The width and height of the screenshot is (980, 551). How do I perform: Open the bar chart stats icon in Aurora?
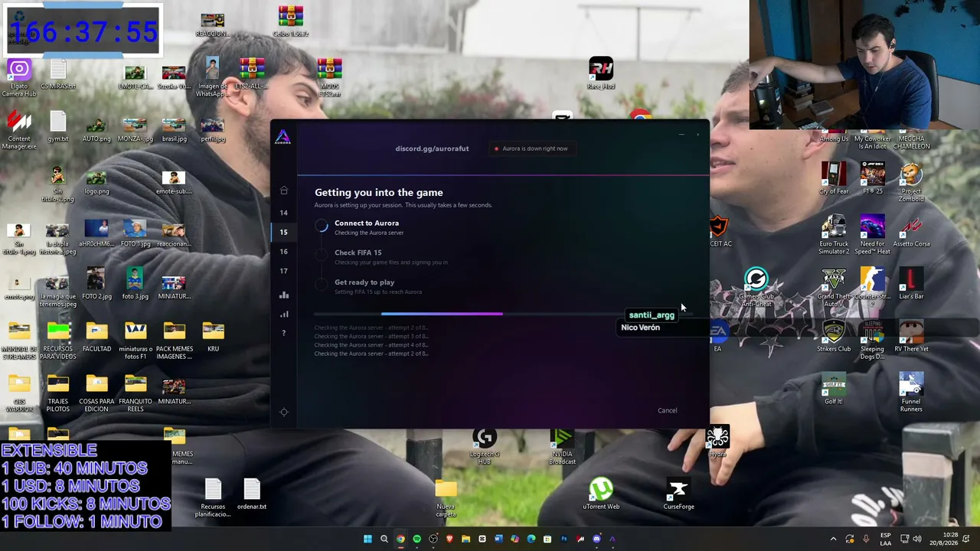(x=284, y=295)
